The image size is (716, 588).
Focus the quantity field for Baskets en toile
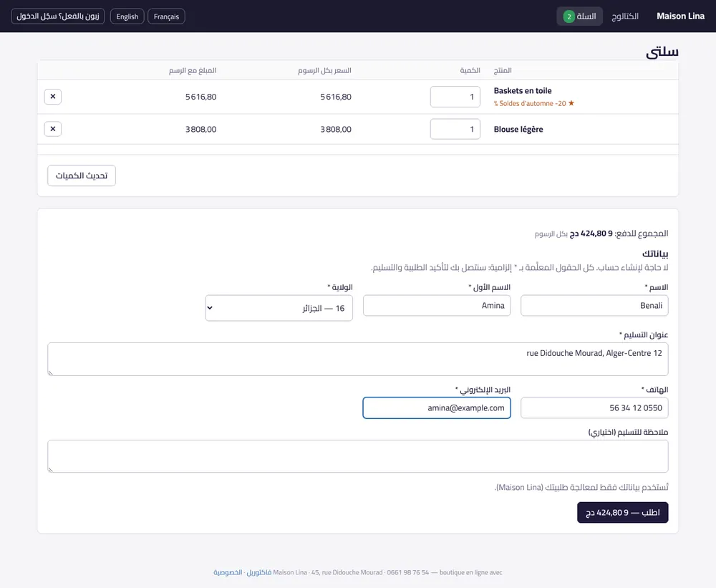click(455, 97)
